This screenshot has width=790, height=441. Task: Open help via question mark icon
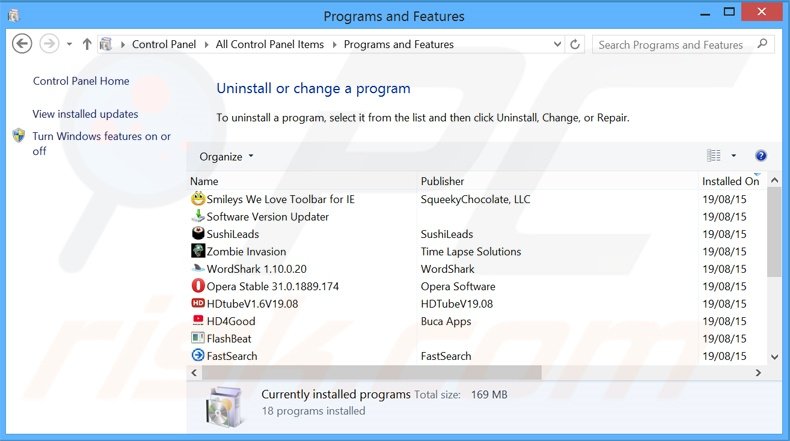coord(761,156)
